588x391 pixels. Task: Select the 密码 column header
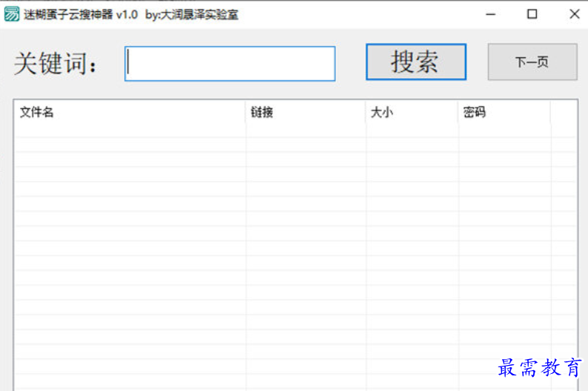coord(504,112)
